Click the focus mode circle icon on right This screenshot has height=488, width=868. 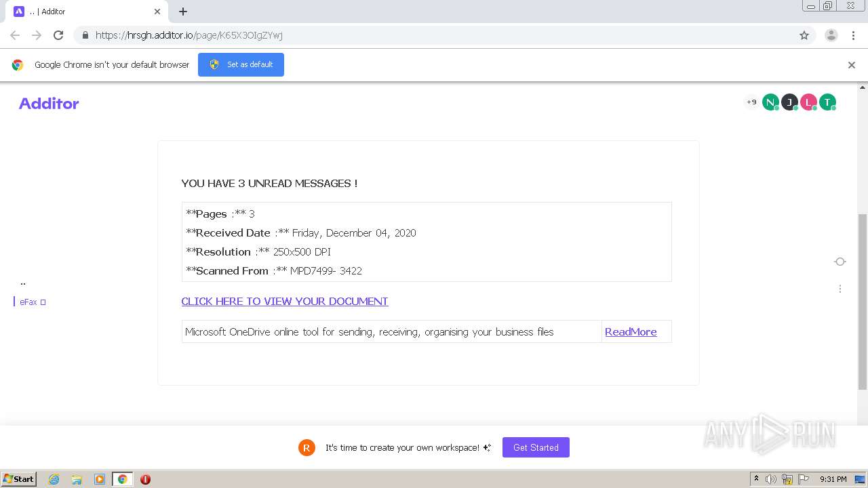[840, 262]
